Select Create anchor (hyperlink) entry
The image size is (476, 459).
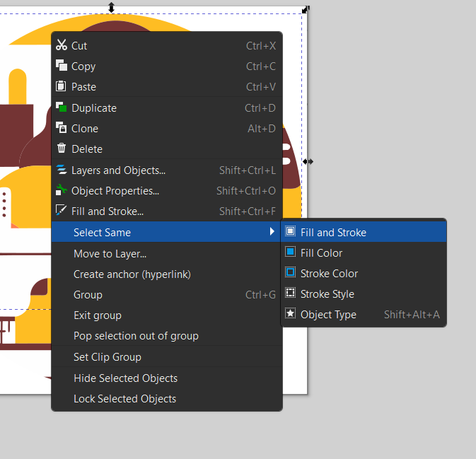[167, 274]
